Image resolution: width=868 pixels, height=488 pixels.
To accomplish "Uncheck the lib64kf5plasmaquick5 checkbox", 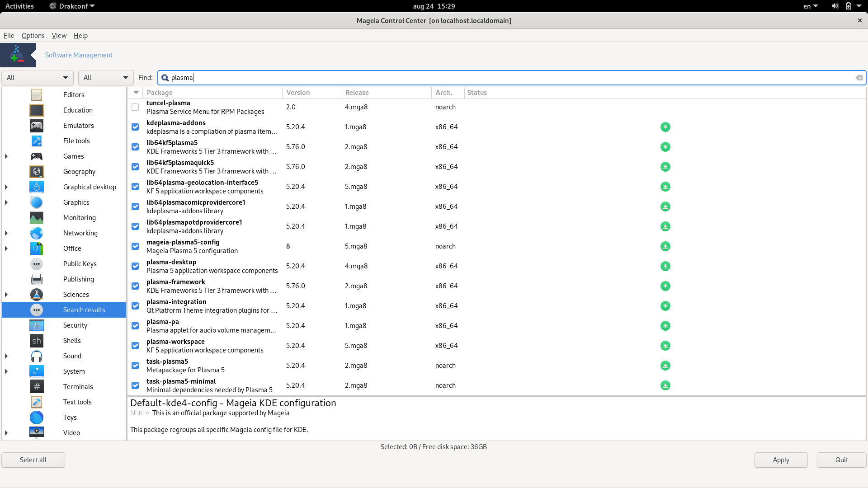I will 135,167.
